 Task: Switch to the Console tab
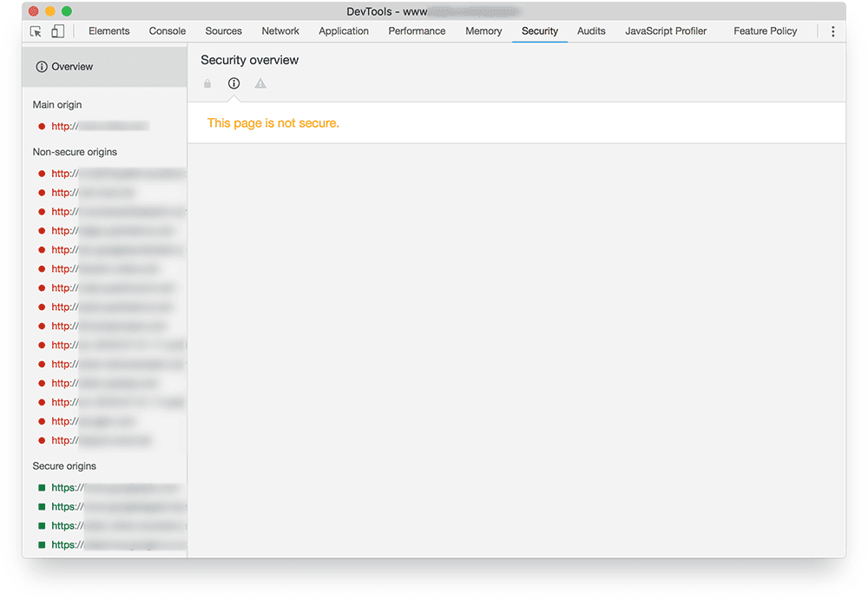point(167,30)
